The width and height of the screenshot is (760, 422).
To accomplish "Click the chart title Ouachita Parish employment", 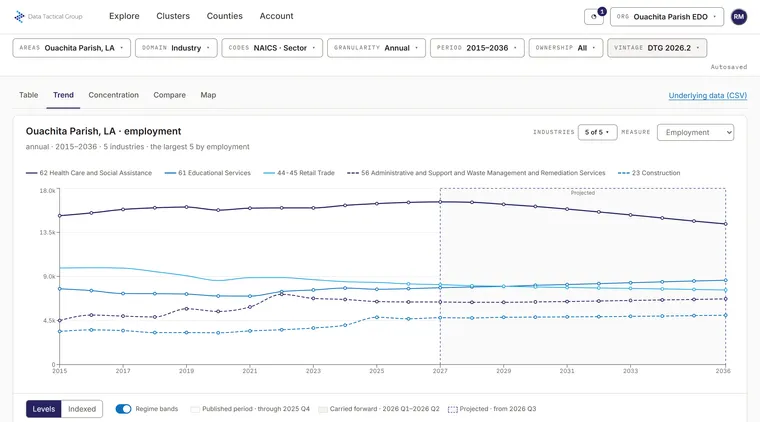I will coord(103,131).
